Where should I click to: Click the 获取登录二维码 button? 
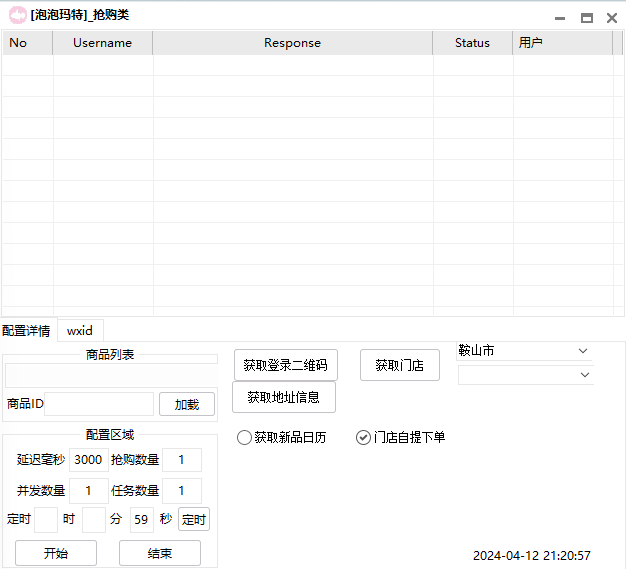click(285, 365)
